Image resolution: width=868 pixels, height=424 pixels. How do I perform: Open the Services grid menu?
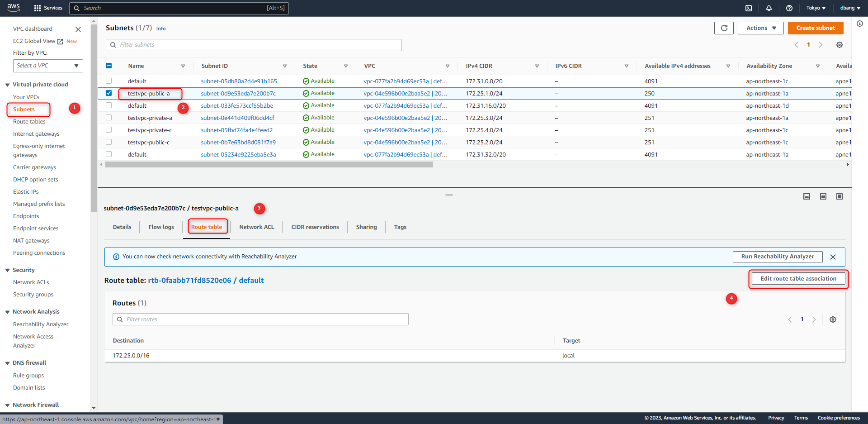48,8
